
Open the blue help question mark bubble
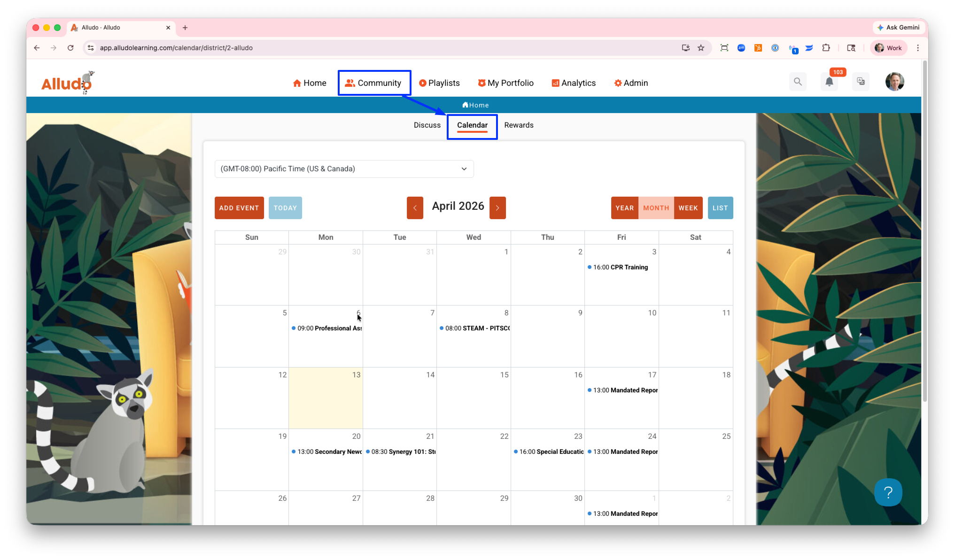tap(888, 492)
